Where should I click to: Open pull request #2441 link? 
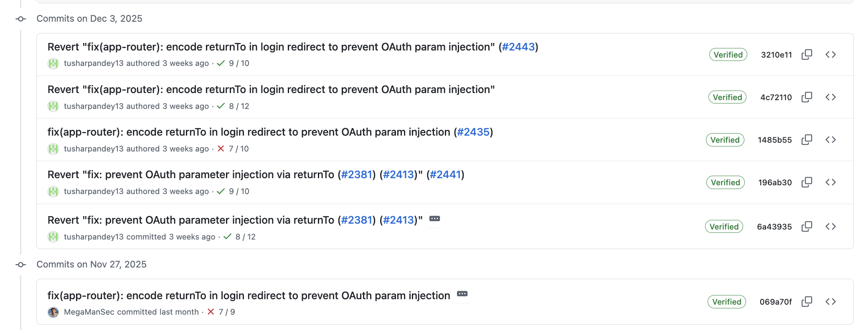(x=445, y=174)
